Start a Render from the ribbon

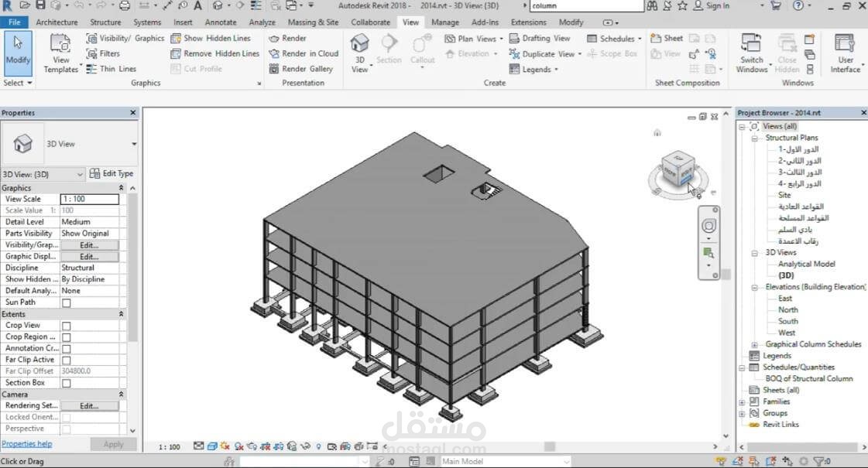point(287,38)
